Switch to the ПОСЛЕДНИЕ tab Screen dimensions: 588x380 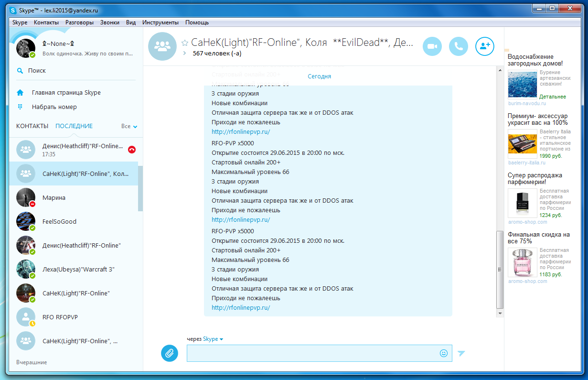click(x=74, y=126)
